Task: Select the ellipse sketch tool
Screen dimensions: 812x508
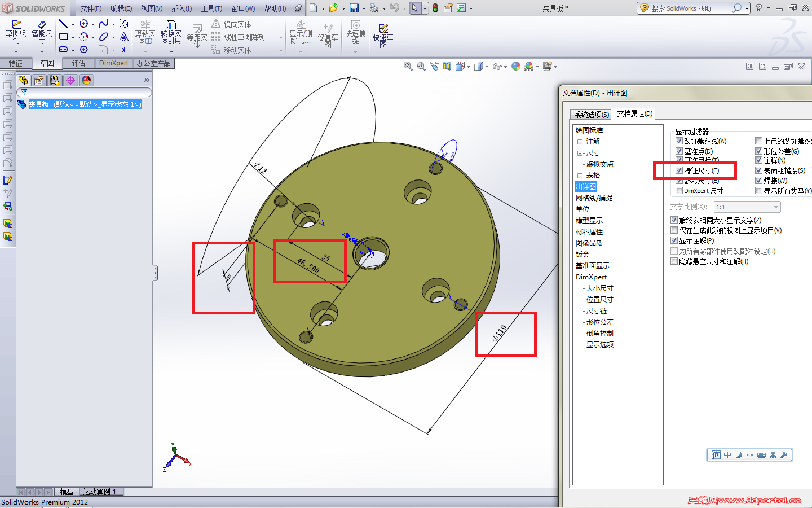Action: [x=104, y=37]
